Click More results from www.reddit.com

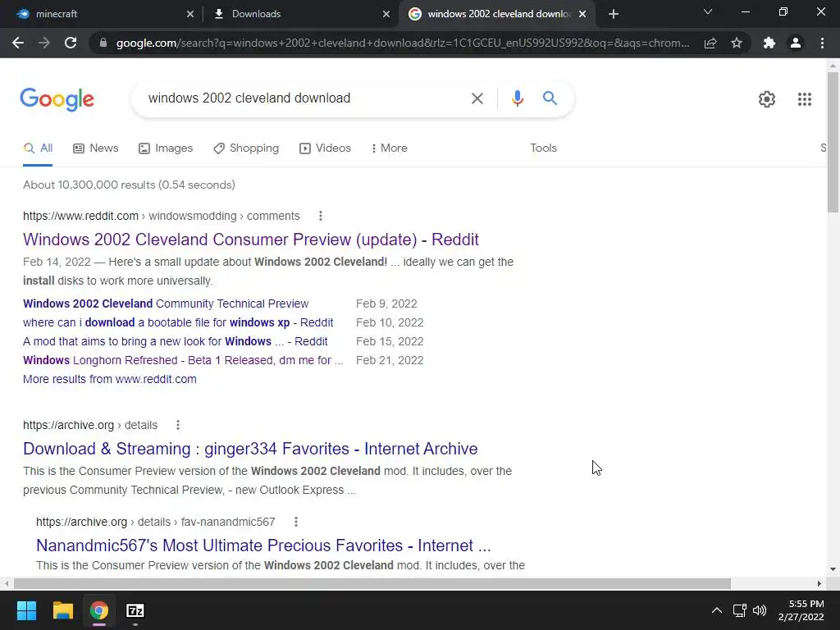(x=110, y=379)
